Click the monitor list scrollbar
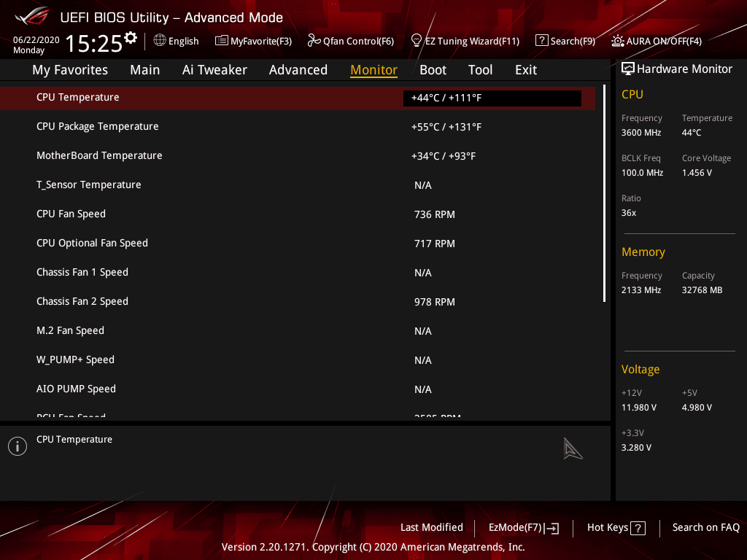The height and width of the screenshot is (560, 747). 604,193
